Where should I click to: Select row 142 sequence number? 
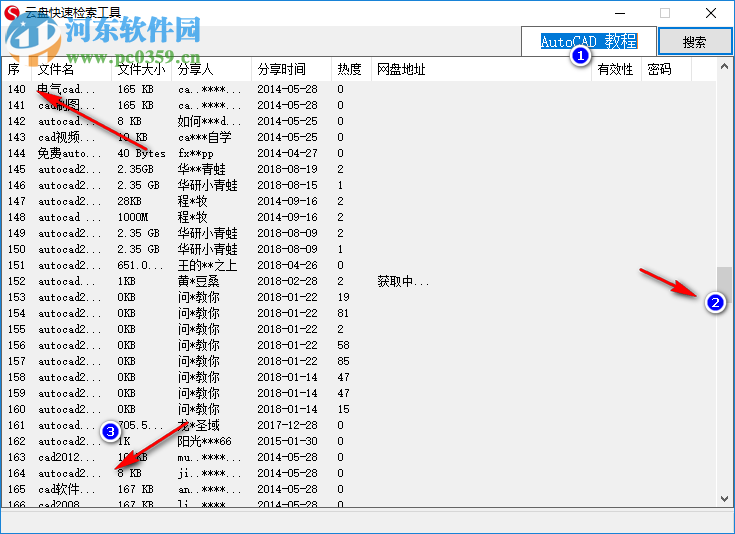(x=17, y=121)
